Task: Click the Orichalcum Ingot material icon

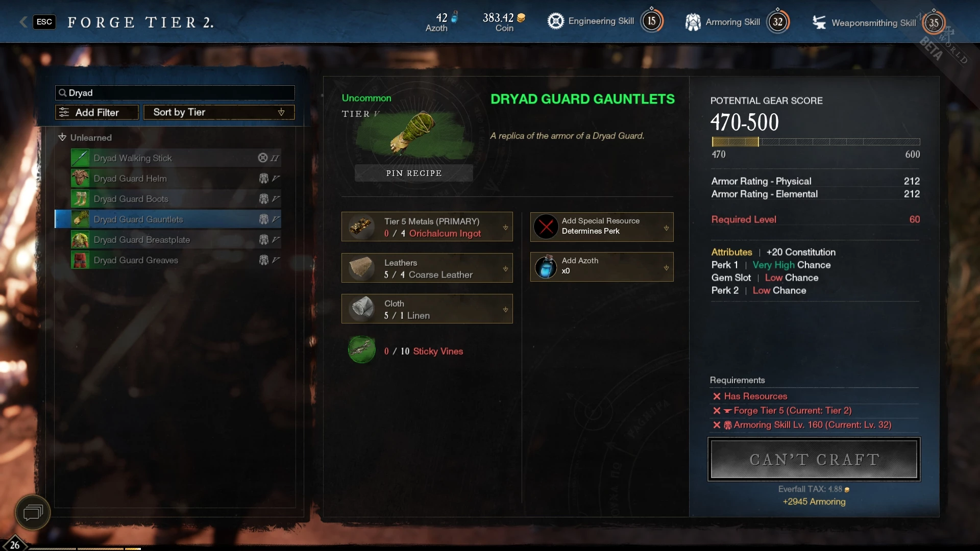Action: click(x=361, y=227)
